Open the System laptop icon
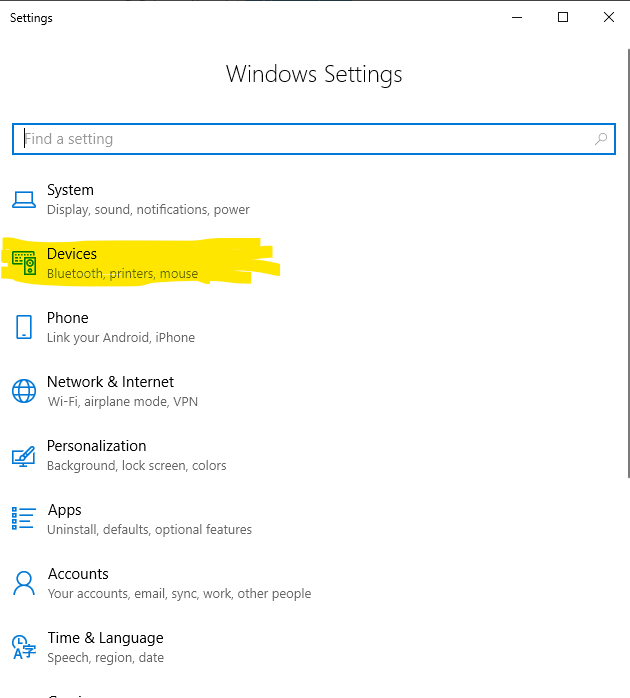The height and width of the screenshot is (698, 630). (24, 200)
